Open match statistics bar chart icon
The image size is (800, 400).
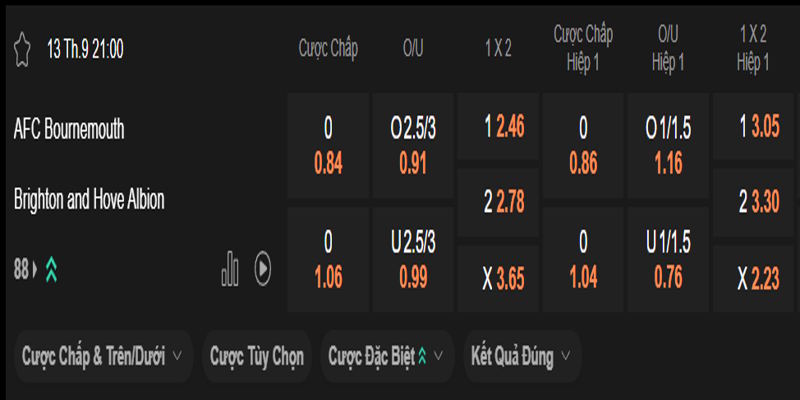(231, 268)
